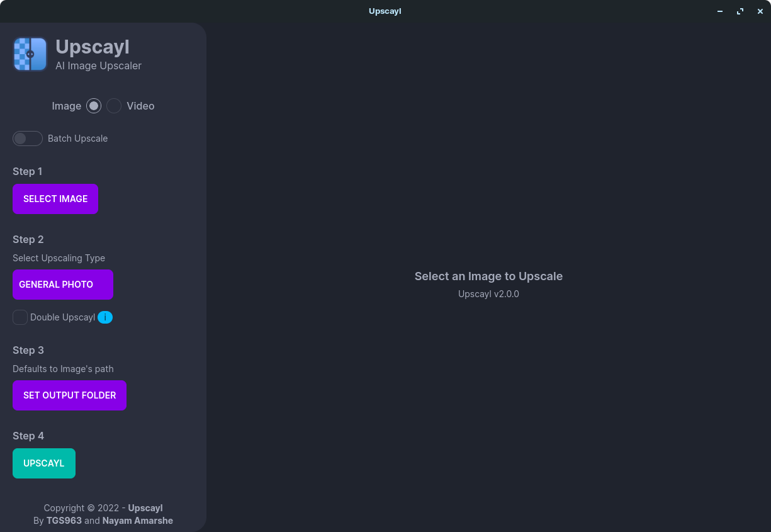The height and width of the screenshot is (532, 771).
Task: Click the Select Upscaling Type label
Action: coord(59,258)
